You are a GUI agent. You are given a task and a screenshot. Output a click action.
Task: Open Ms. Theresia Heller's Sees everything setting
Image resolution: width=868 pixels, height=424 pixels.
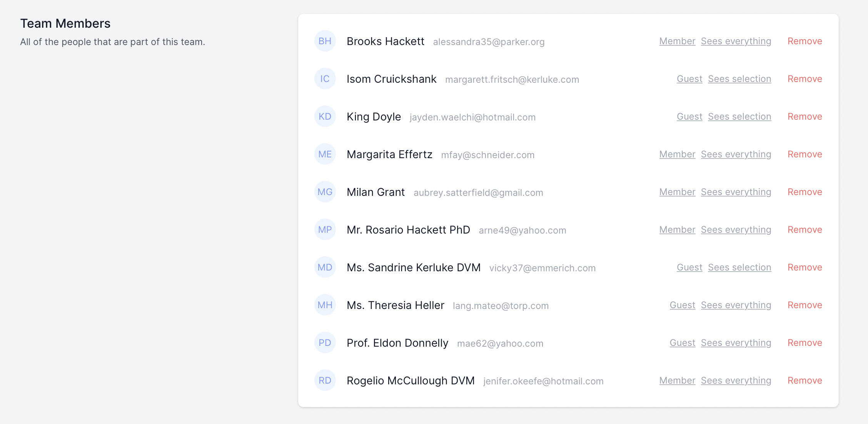(736, 305)
